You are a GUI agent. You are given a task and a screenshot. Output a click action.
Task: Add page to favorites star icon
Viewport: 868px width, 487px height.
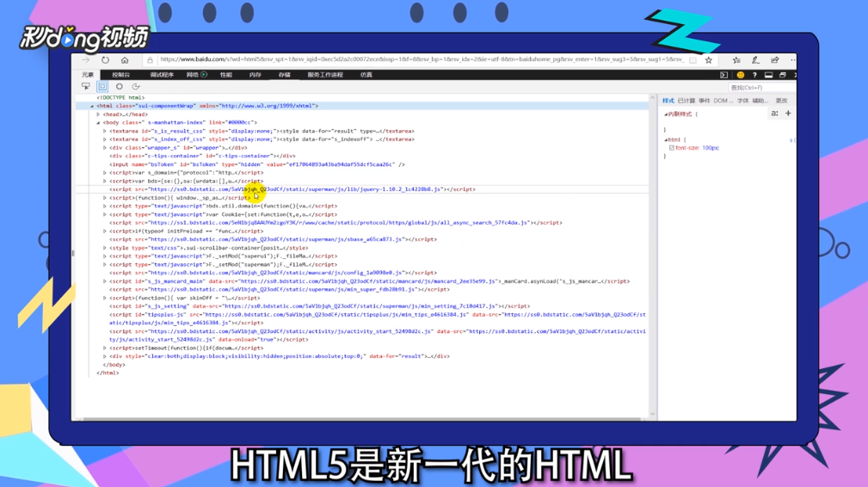pos(709,59)
